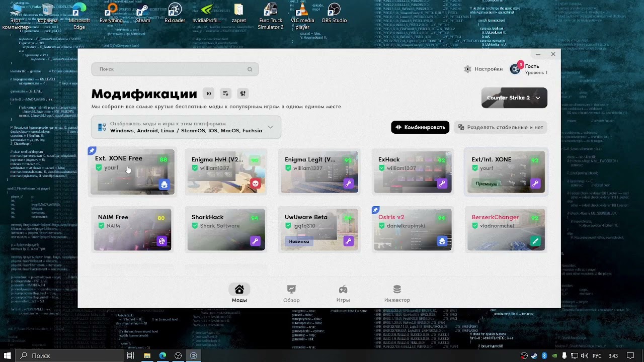This screenshot has height=362, width=644.
Task: Open the Гость profile avatar
Action: (x=515, y=69)
